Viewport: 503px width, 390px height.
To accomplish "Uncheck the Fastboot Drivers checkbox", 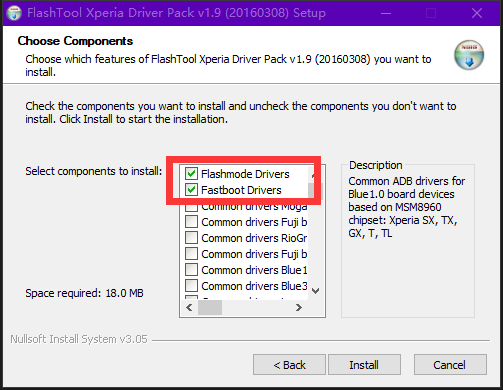I will coord(191,190).
